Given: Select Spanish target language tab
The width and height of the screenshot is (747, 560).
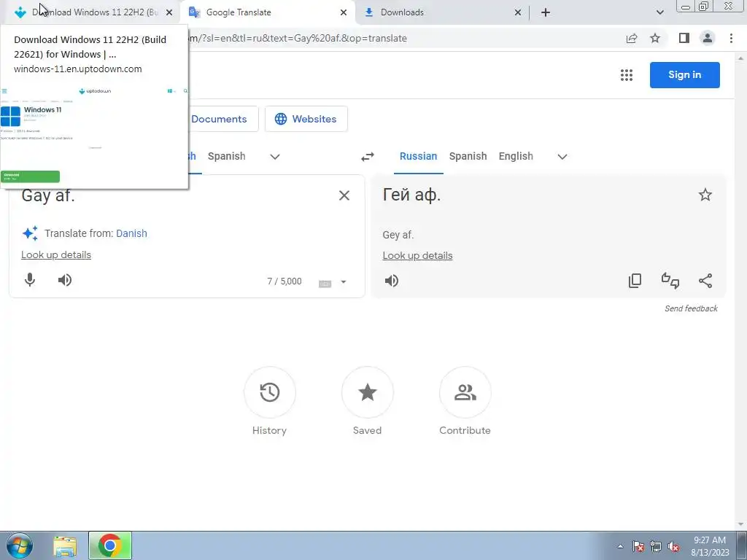Looking at the screenshot, I should [x=468, y=156].
